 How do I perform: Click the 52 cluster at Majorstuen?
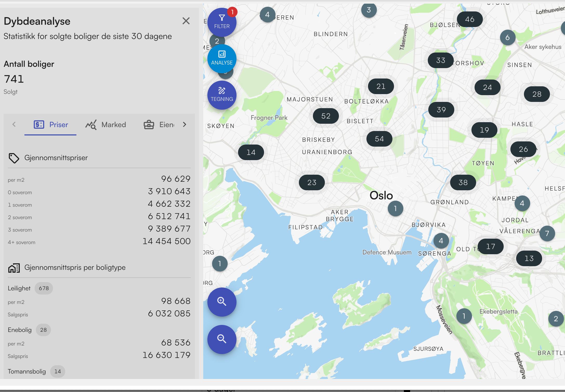tap(326, 116)
